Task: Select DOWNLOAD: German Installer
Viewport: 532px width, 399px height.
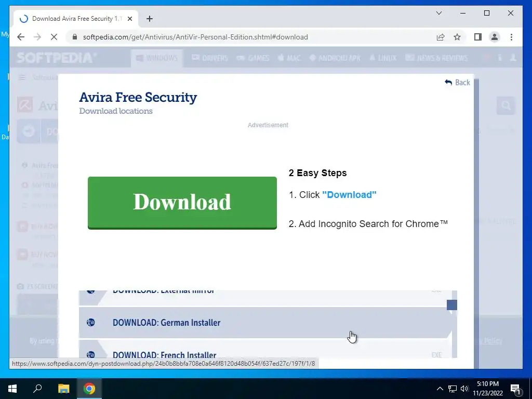Action: (x=265, y=323)
